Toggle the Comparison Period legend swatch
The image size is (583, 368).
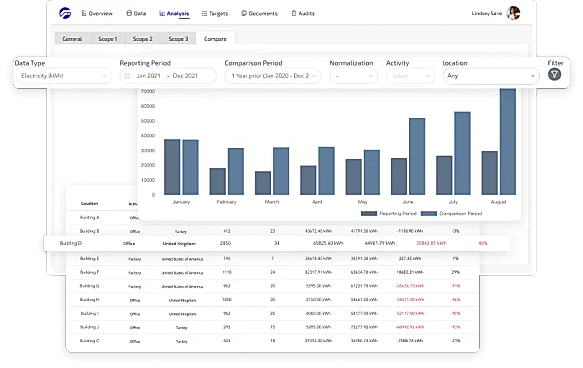point(429,213)
